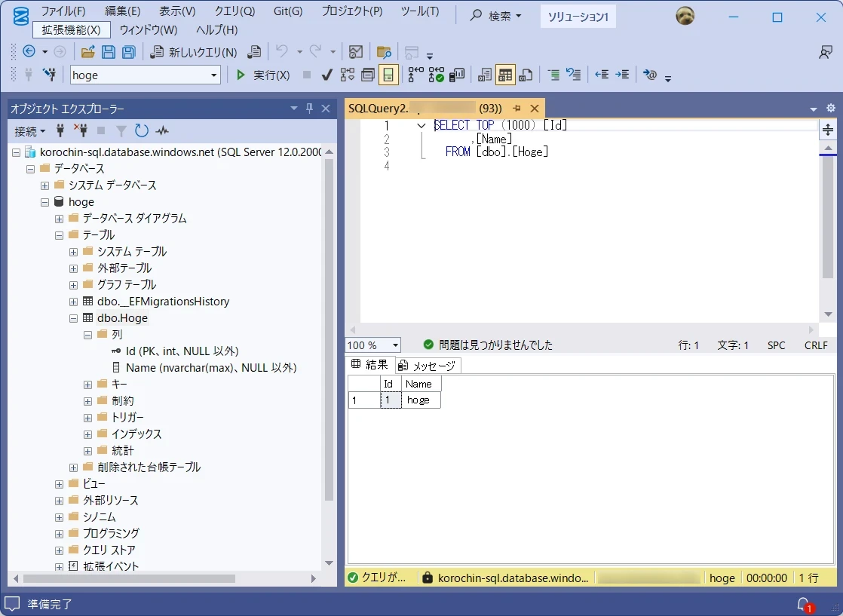This screenshot has width=843, height=616.
Task: Click the Disconnect plug icon in Object Explorer
Action: click(x=81, y=130)
